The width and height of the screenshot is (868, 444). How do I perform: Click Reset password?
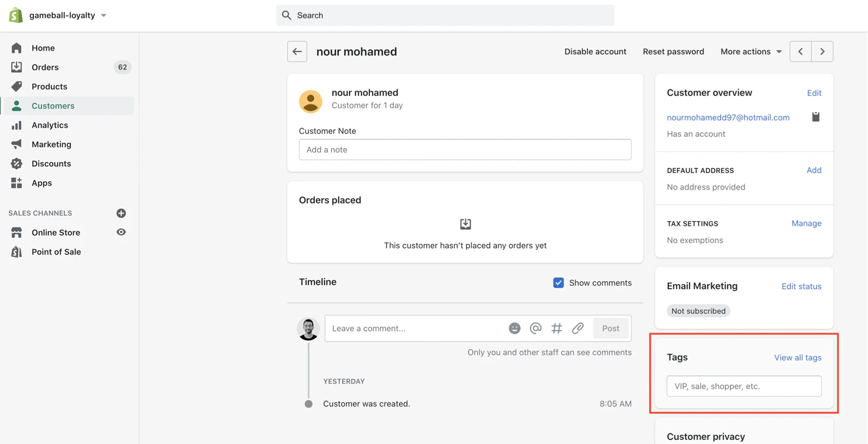[x=673, y=51]
